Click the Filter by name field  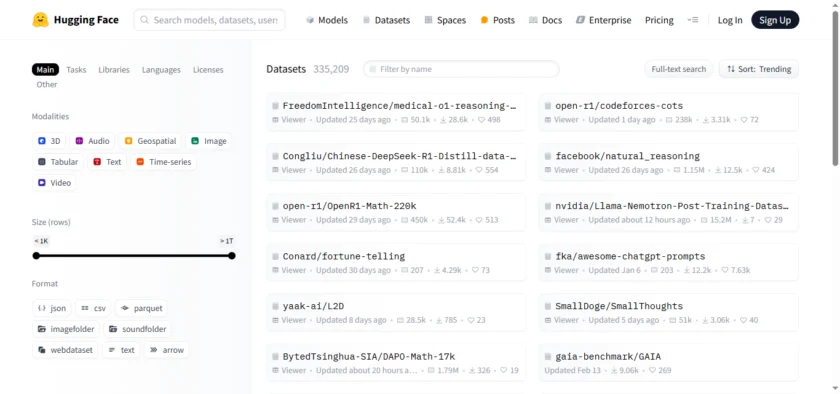461,69
